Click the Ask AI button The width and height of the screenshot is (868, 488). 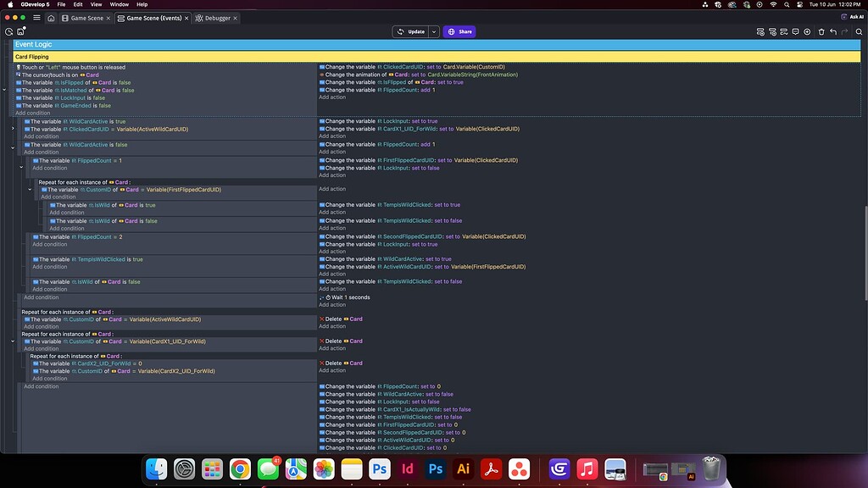[853, 17]
